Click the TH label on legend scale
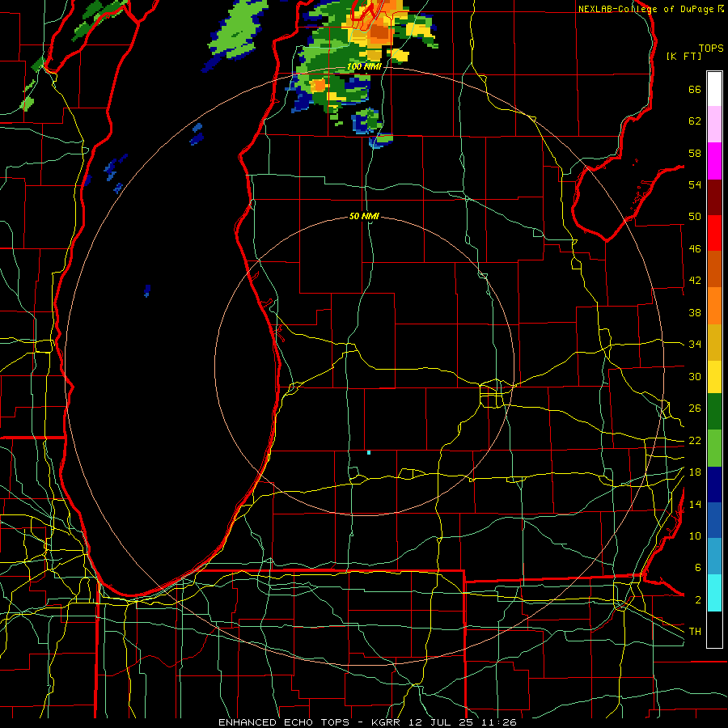 [695, 632]
